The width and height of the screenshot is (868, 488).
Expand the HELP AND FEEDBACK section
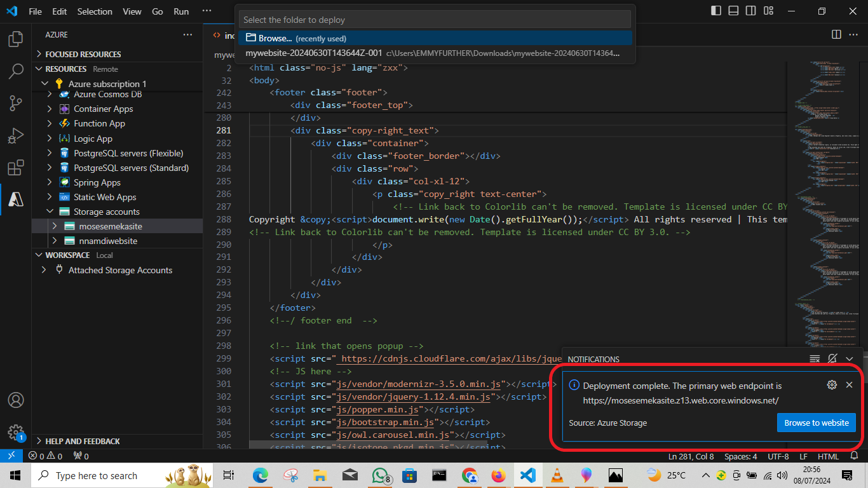point(83,441)
